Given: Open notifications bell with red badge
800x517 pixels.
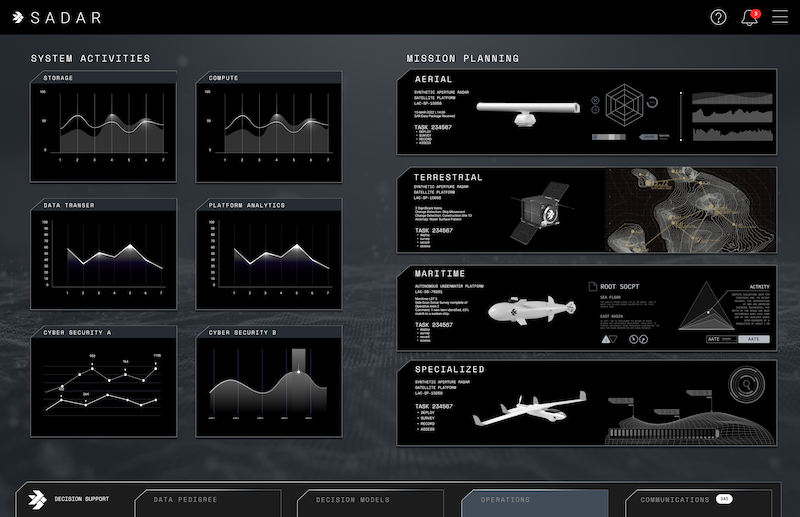Looking at the screenshot, I should point(749,17).
